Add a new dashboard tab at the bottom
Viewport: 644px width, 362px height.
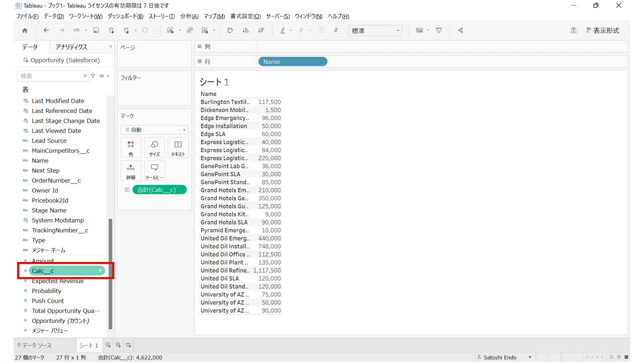point(118,345)
